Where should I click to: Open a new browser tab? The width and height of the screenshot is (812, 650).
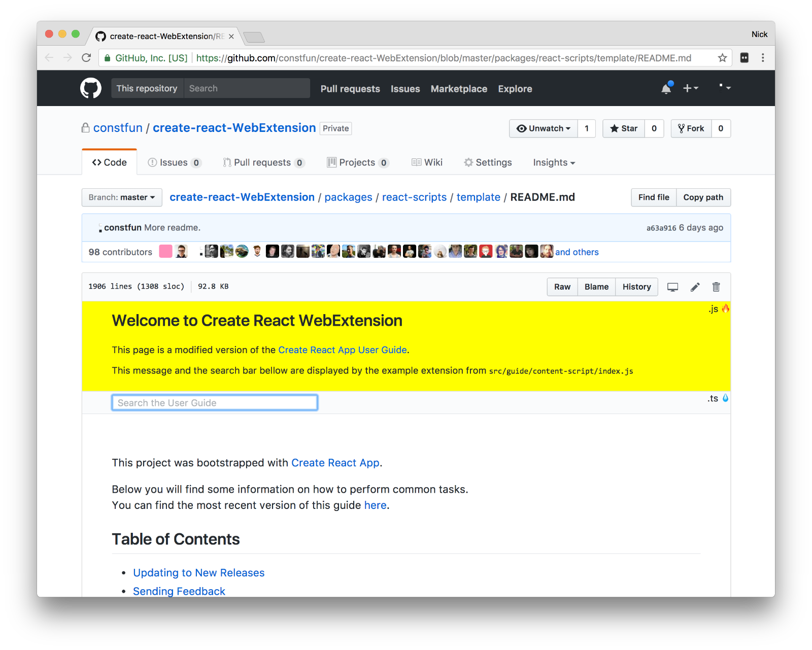(x=254, y=37)
